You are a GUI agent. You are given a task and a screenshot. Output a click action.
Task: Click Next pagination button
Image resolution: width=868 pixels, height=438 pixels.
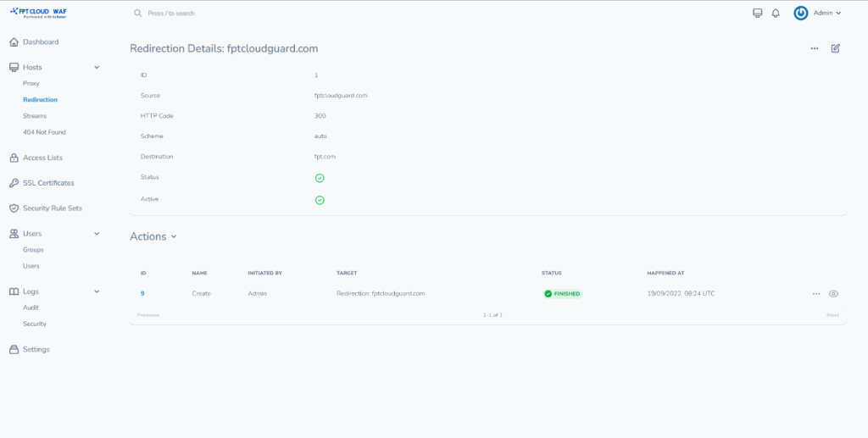click(832, 315)
